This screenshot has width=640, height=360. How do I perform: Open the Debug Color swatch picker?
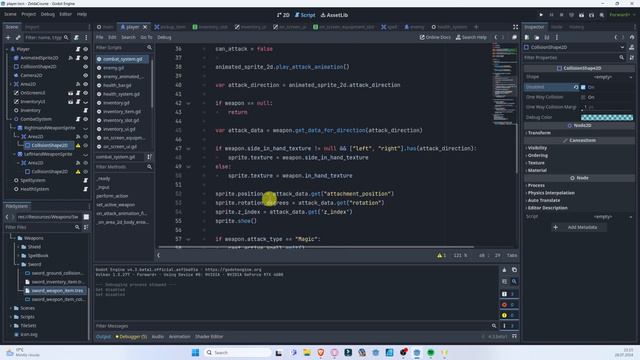[x=607, y=118]
